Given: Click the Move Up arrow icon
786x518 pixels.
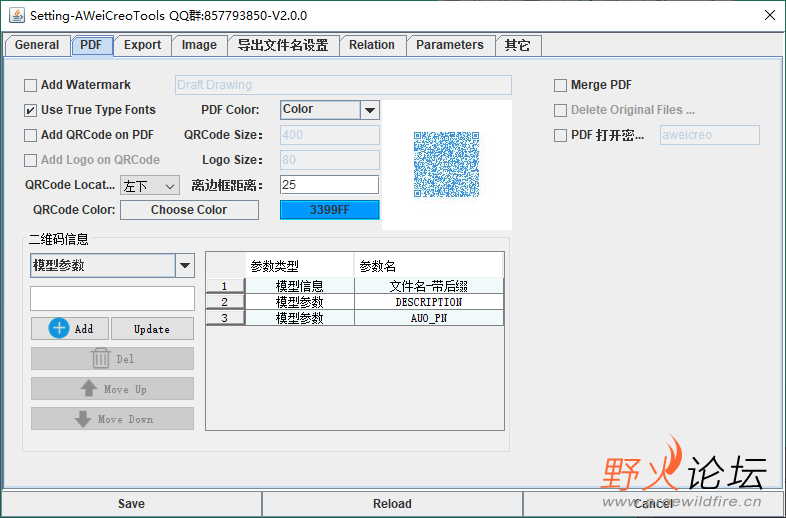Looking at the screenshot, I should tap(89, 389).
